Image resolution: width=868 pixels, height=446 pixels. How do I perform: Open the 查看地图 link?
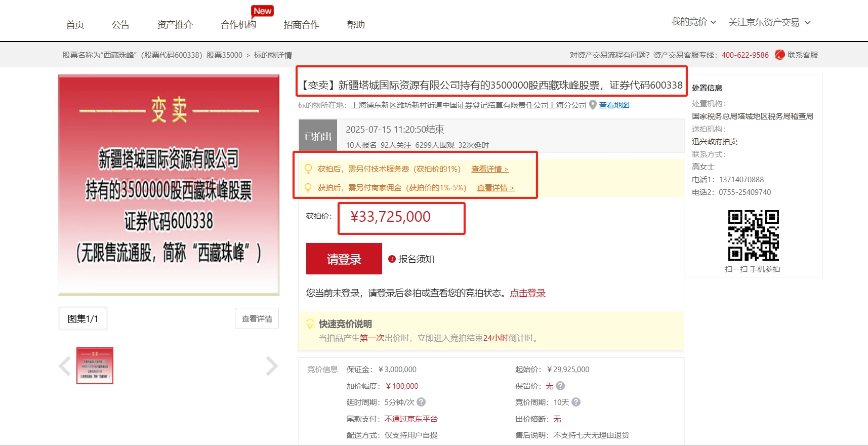coord(614,105)
